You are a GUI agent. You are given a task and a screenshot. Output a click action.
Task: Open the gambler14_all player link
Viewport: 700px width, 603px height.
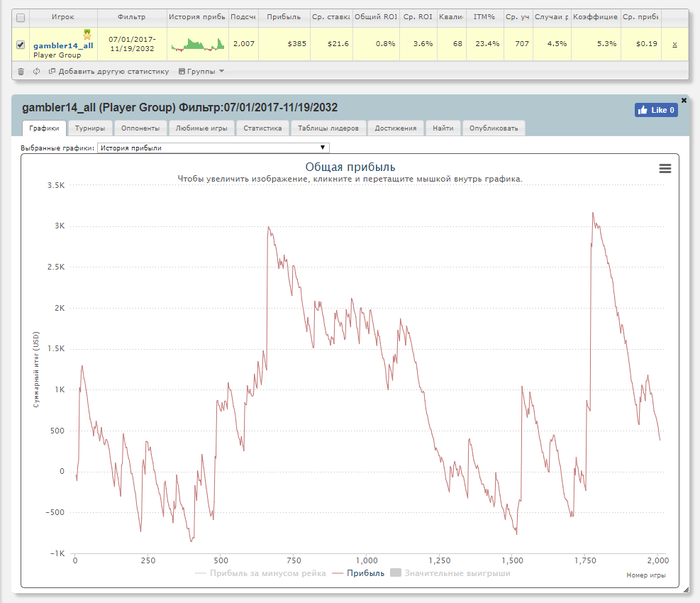point(63,46)
